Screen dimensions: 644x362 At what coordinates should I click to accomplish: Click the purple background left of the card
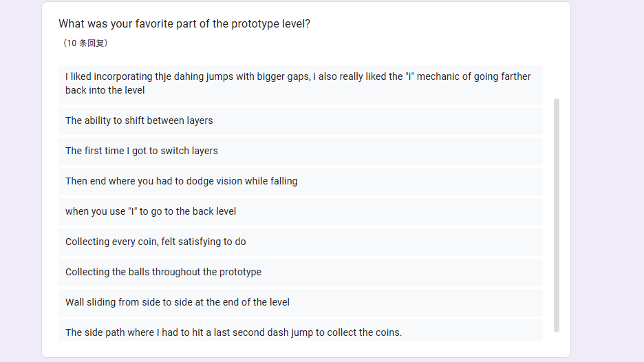[21, 179]
